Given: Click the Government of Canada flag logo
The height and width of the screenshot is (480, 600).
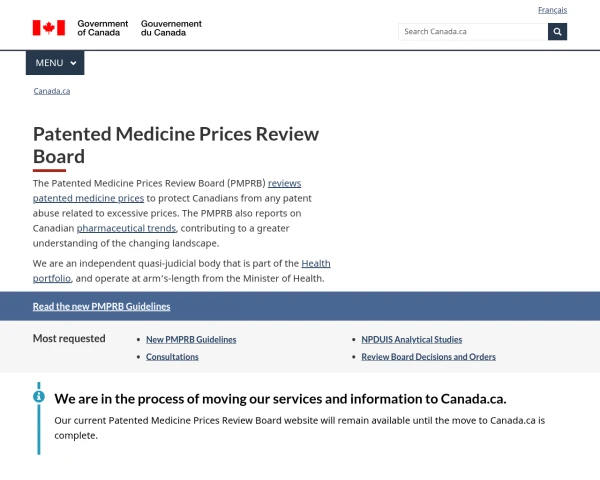Looking at the screenshot, I should 48,28.
